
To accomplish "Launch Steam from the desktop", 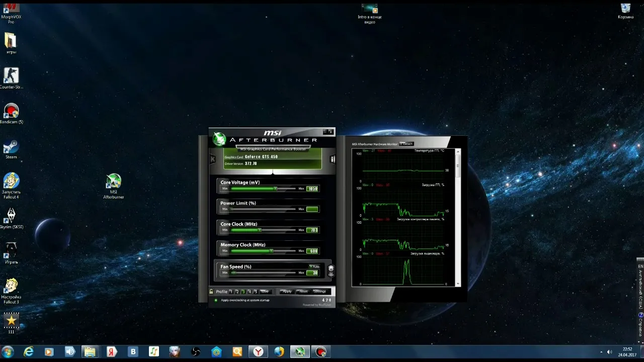I will [11, 149].
